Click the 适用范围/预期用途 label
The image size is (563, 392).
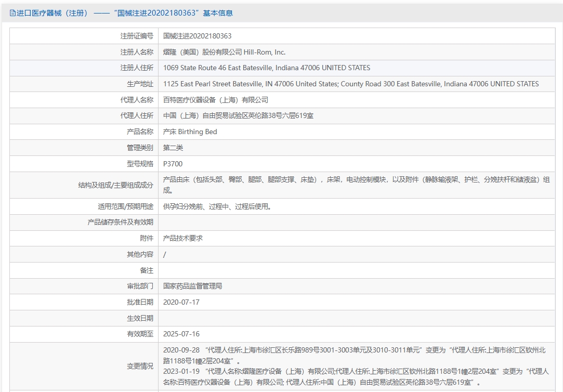[126, 206]
